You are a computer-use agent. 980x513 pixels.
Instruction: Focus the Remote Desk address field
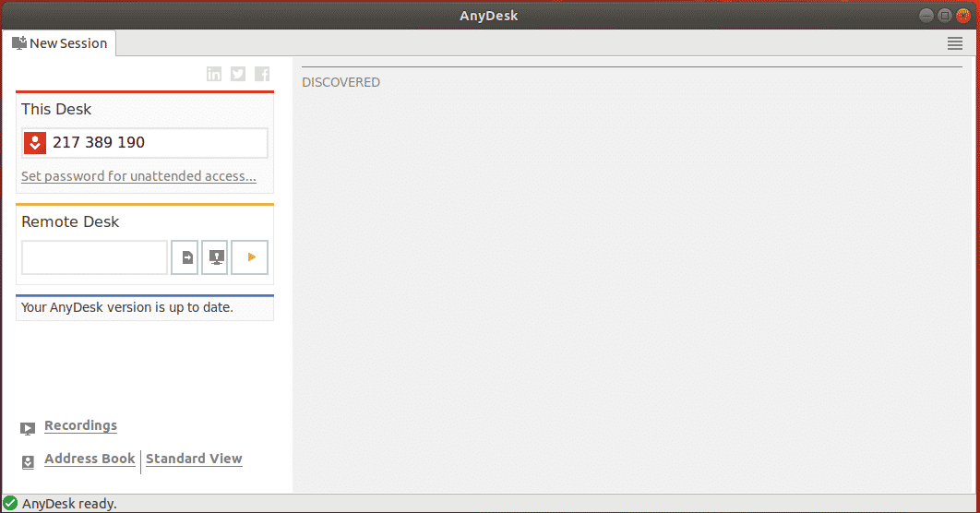94,256
